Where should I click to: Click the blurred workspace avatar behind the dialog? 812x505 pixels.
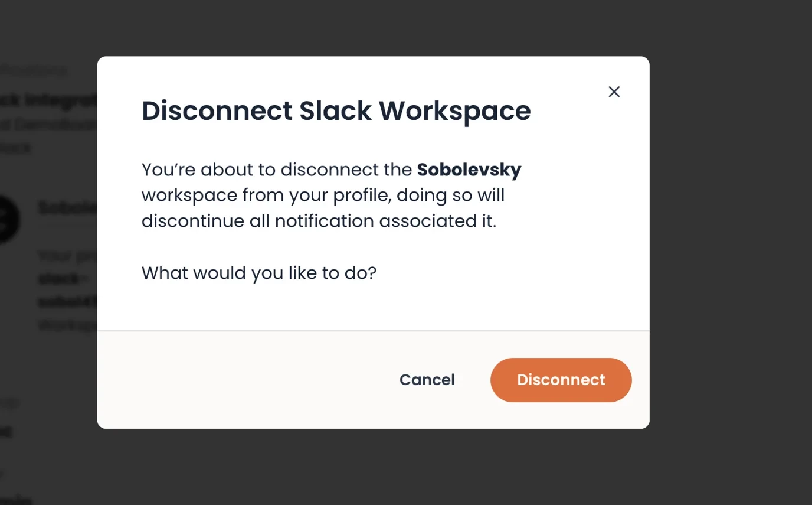tap(8, 220)
